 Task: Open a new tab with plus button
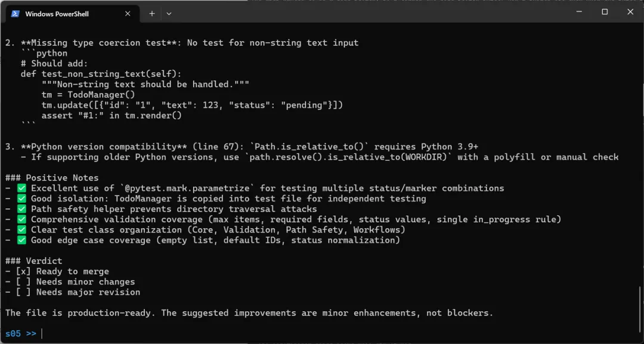pos(152,13)
